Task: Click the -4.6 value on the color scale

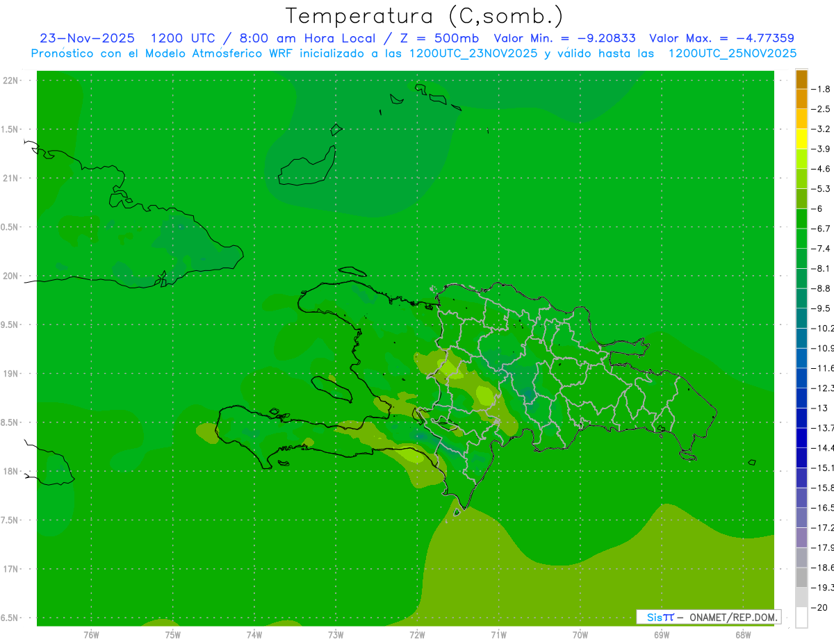Action: coord(821,169)
